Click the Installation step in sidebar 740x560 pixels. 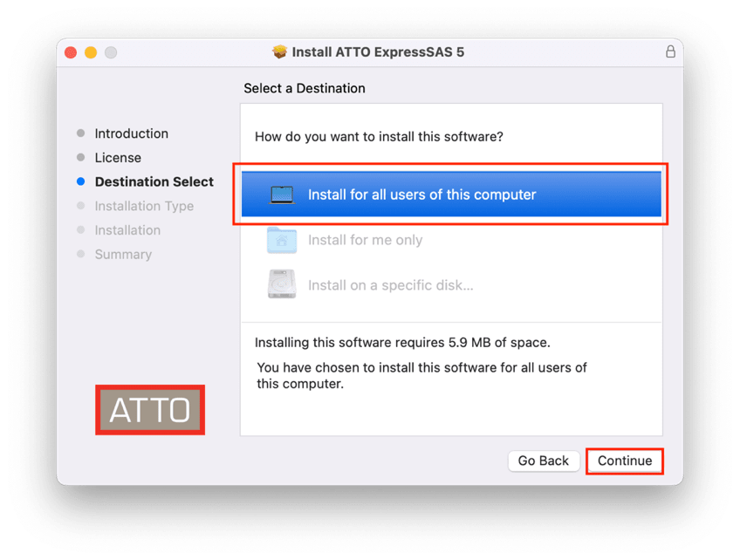pos(127,230)
